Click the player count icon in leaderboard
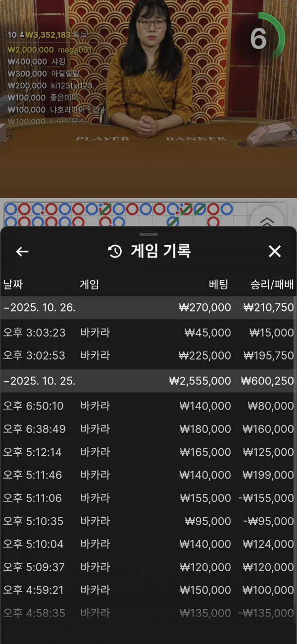 [x=22, y=35]
